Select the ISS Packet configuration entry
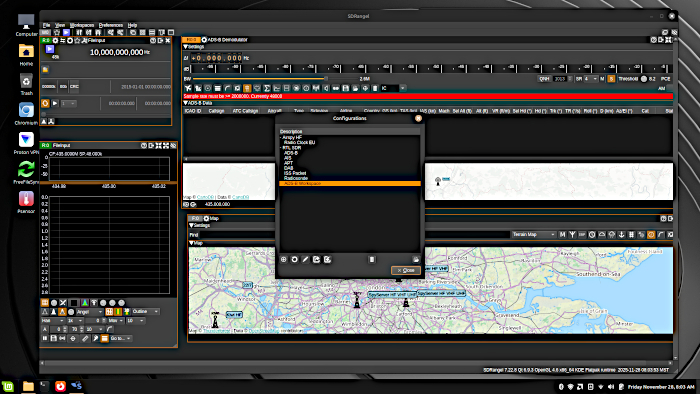This screenshot has height=394, width=700. point(295,173)
